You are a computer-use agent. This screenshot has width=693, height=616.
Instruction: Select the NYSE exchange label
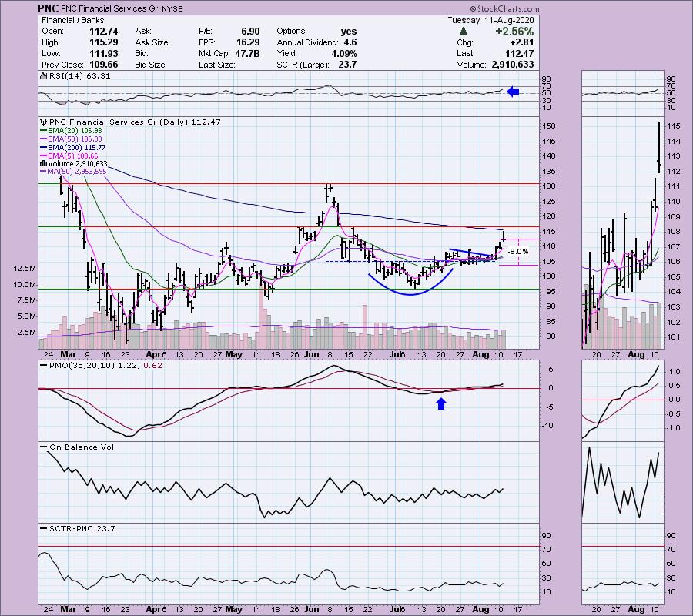point(172,8)
